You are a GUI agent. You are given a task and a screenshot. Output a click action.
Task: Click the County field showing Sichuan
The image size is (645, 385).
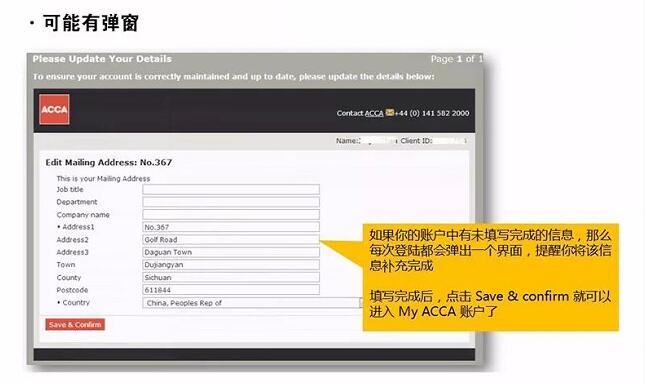point(231,277)
